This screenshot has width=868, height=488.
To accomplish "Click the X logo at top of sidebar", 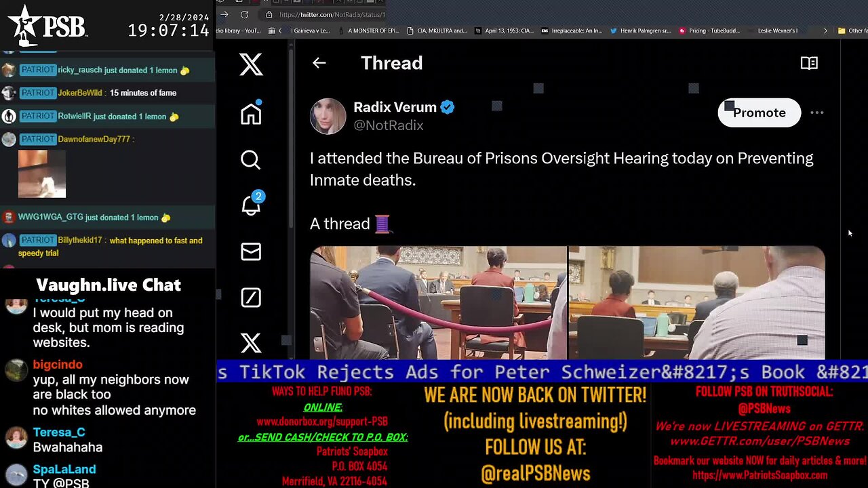I will pos(251,64).
